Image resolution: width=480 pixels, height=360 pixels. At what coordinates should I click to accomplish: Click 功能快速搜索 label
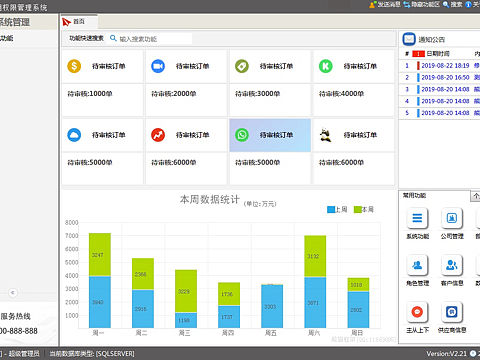[86, 38]
